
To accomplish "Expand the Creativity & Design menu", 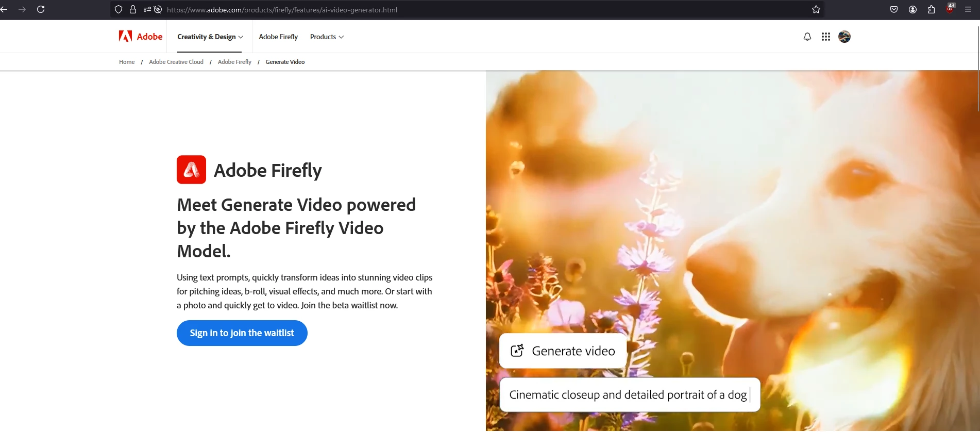I will tap(210, 37).
